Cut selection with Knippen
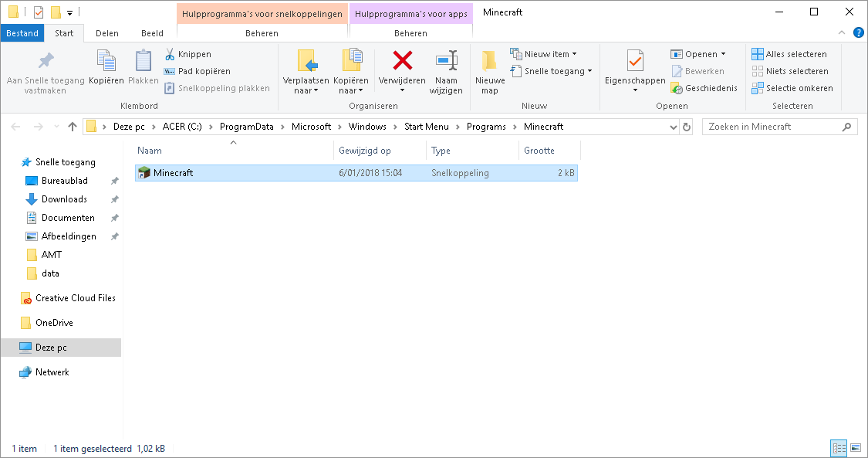Viewport: 868px width, 458px height. 188,54
